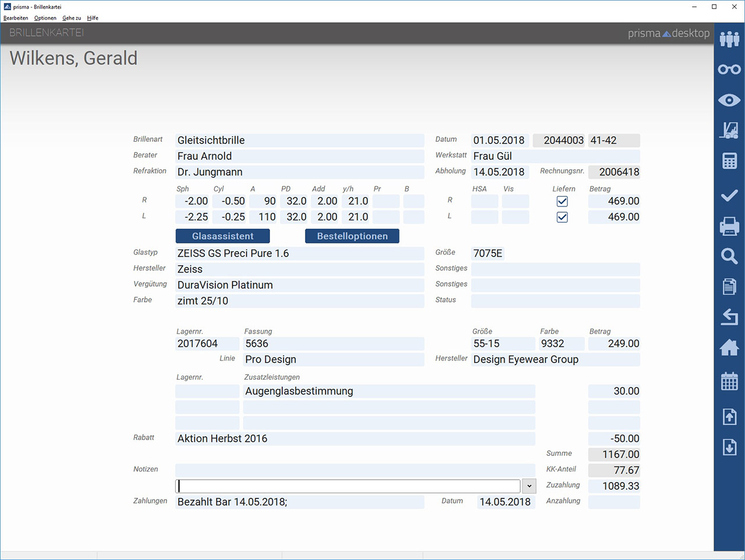Open the customers (people group) sidebar icon
745x560 pixels.
point(729,39)
